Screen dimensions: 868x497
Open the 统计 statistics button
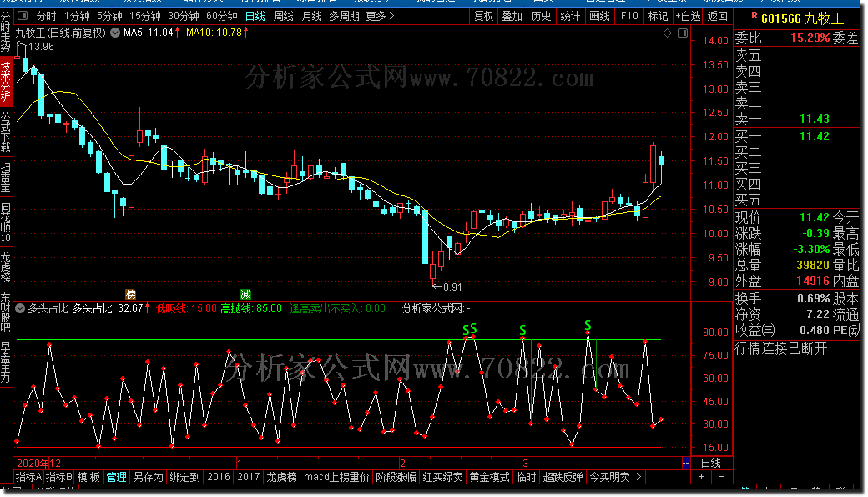(x=570, y=16)
